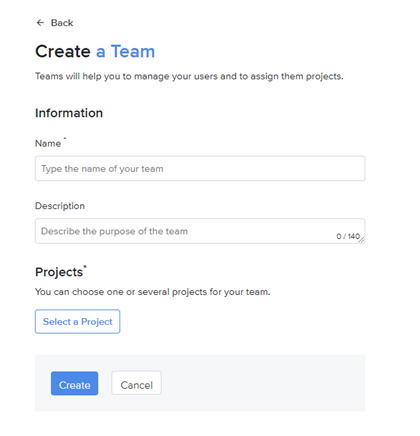Click the blue word Team in the title
Screen dimensions: 420x436
click(133, 51)
